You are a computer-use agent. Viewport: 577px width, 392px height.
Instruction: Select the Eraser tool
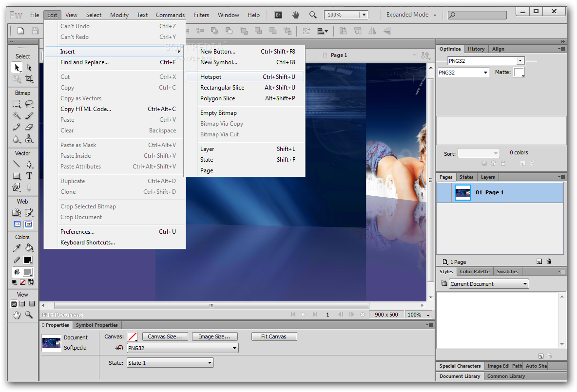tap(29, 127)
